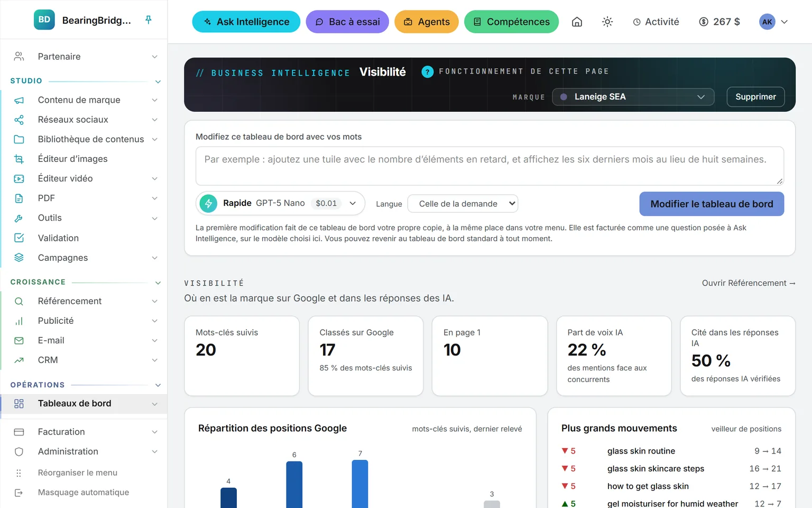The width and height of the screenshot is (812, 508).
Task: Open the Agents section
Action: pos(427,22)
